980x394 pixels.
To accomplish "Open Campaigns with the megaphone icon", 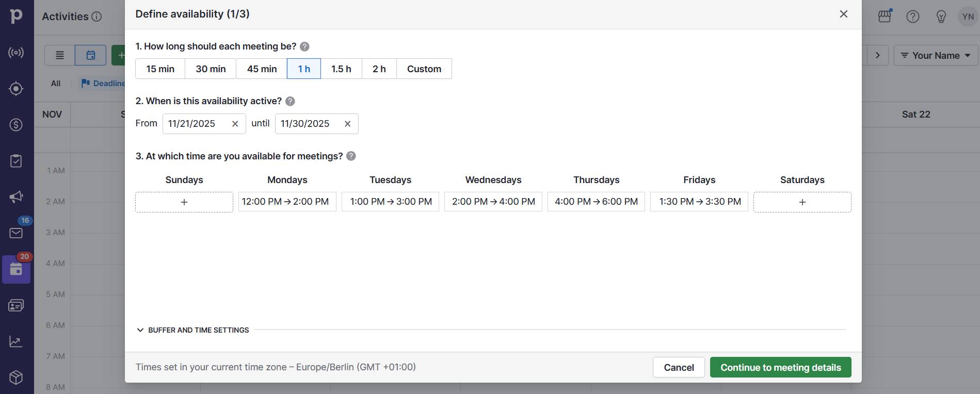I will coord(17,196).
